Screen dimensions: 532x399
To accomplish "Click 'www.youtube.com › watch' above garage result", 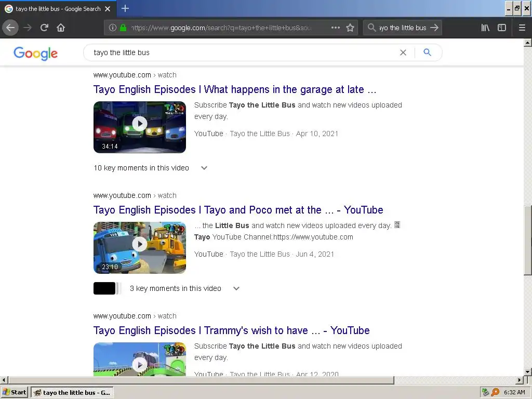I will click(135, 75).
